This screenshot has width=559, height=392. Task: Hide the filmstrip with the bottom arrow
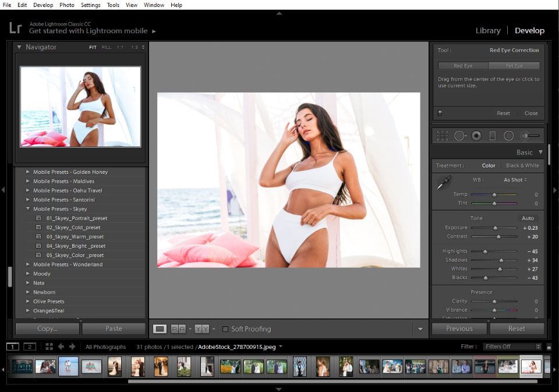tap(279, 389)
